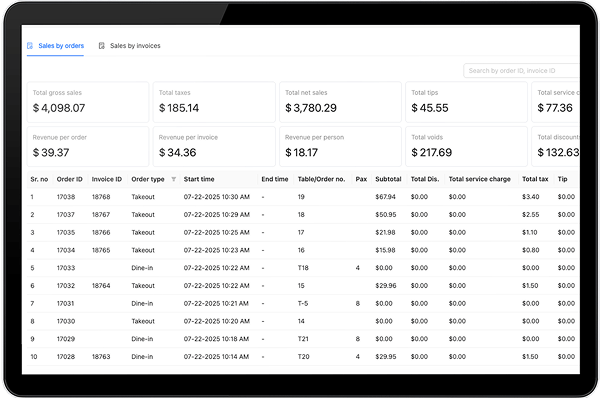Image resolution: width=600 pixels, height=398 pixels.
Task: Sort by the Subtotal column header
Action: pyautogui.click(x=388, y=179)
